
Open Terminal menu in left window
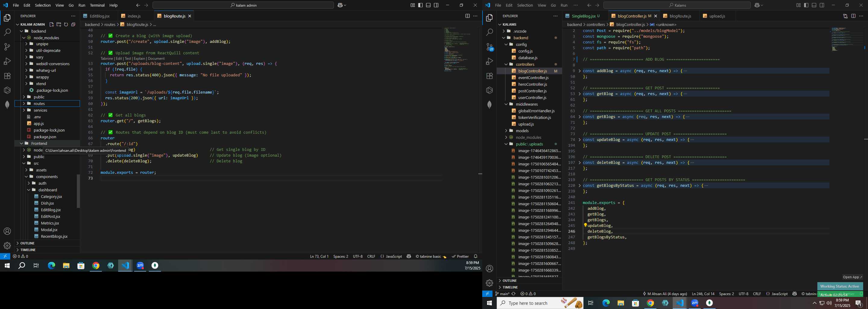(x=97, y=5)
